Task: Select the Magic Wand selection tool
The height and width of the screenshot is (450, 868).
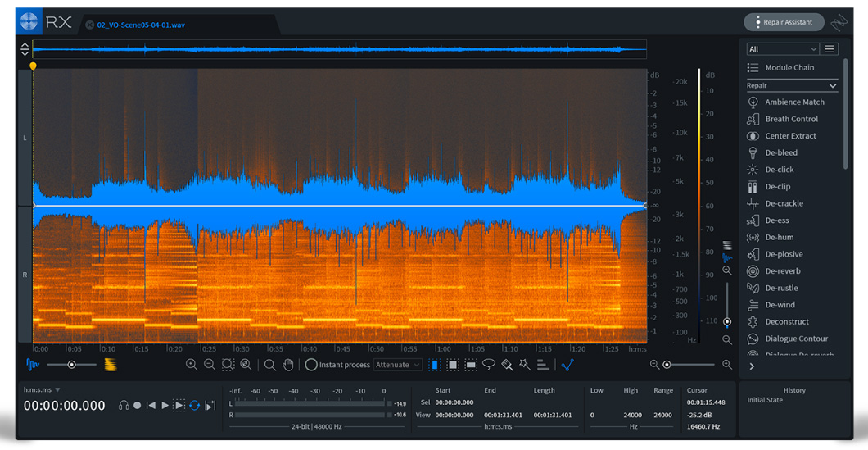Action: [x=525, y=365]
